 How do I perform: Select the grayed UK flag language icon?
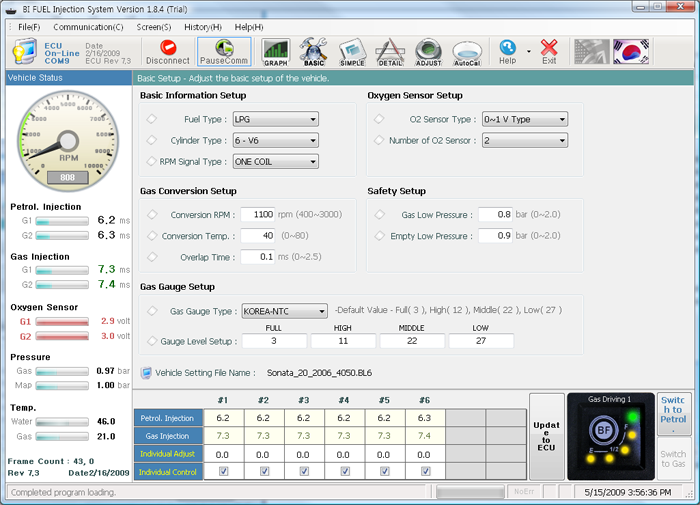click(x=592, y=52)
